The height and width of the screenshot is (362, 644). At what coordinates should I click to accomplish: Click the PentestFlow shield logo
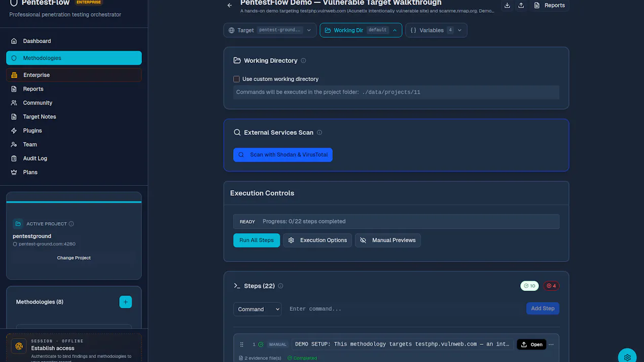click(14, 3)
